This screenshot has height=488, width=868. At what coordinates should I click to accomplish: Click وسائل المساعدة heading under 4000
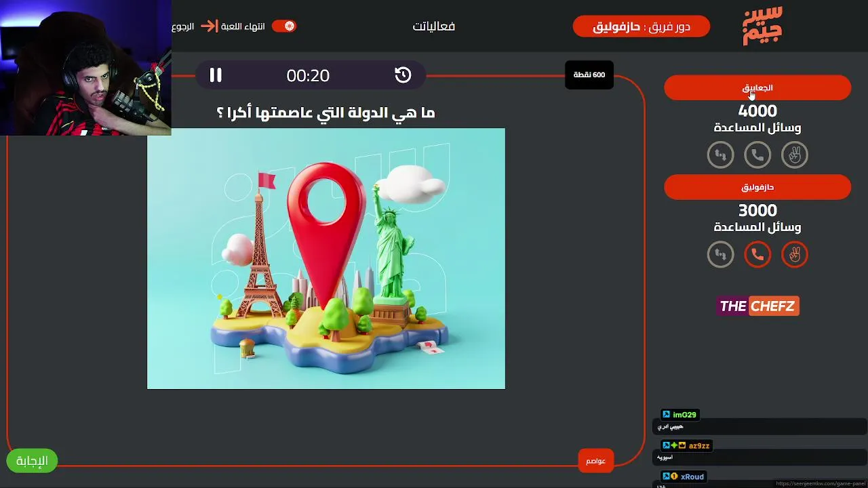(757, 127)
